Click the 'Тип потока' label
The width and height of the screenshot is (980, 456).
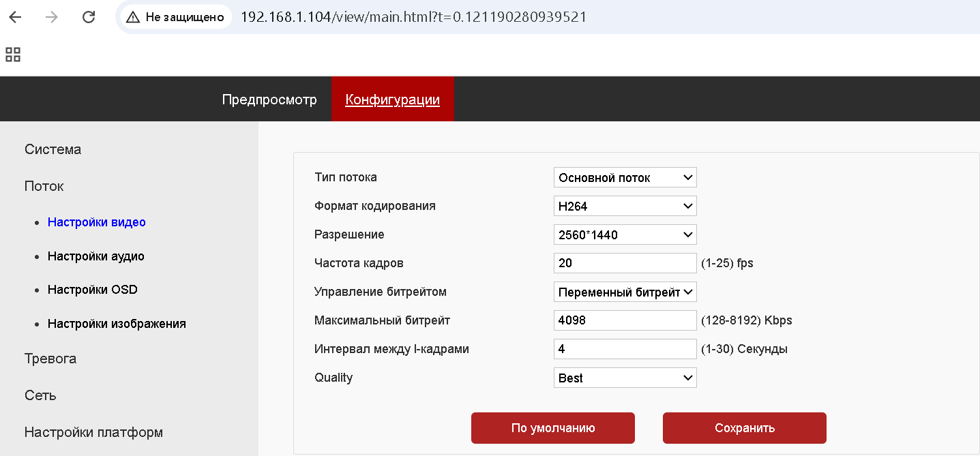click(346, 177)
